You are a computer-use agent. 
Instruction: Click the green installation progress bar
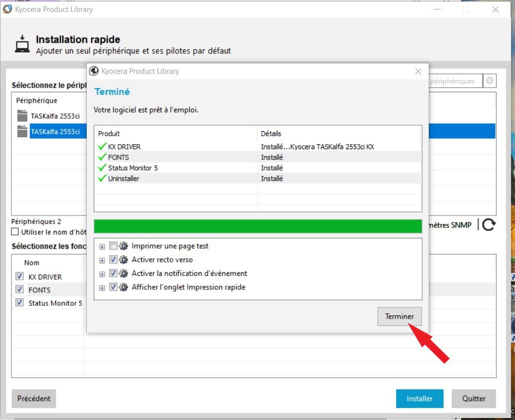tap(257, 225)
